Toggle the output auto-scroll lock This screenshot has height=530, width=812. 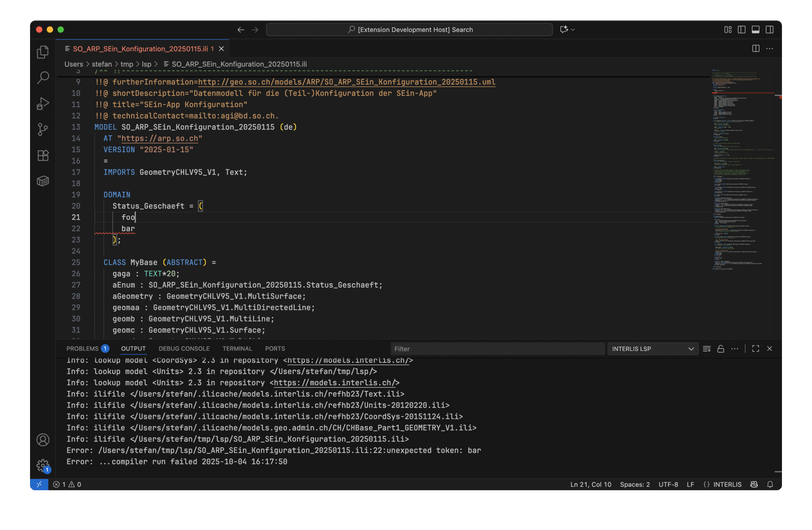721,349
